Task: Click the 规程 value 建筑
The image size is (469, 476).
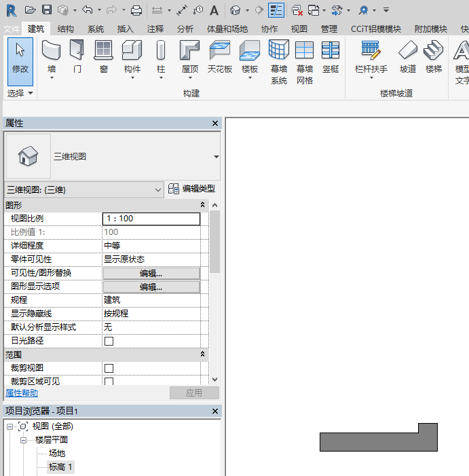Action: point(151,300)
